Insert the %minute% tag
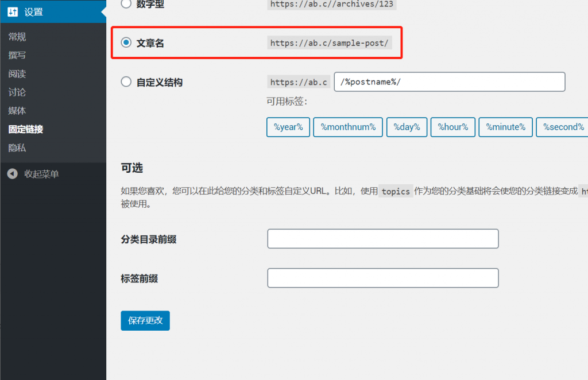588x380 pixels. pyautogui.click(x=505, y=127)
